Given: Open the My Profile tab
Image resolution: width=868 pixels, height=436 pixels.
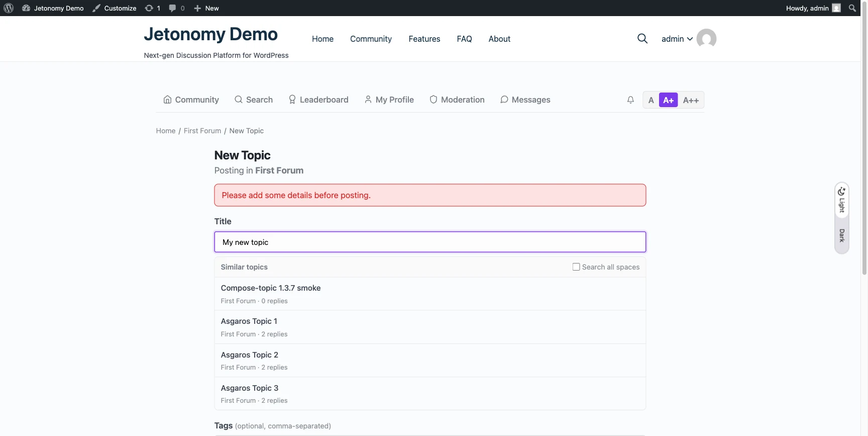Looking at the screenshot, I should (x=389, y=100).
